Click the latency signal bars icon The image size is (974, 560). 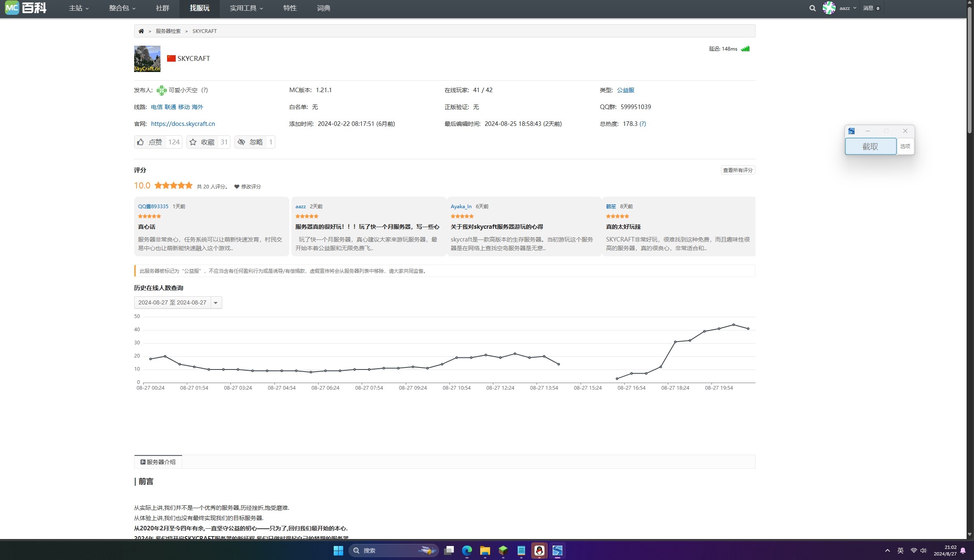click(x=745, y=49)
